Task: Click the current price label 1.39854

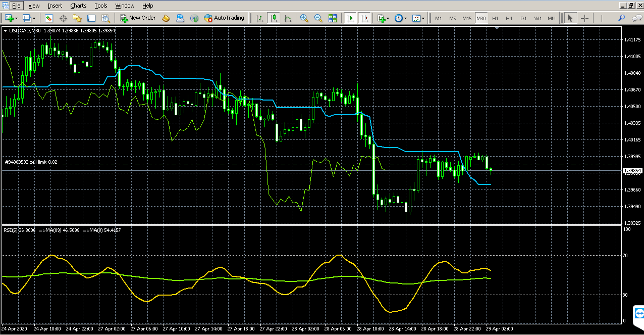Action: pyautogui.click(x=632, y=171)
